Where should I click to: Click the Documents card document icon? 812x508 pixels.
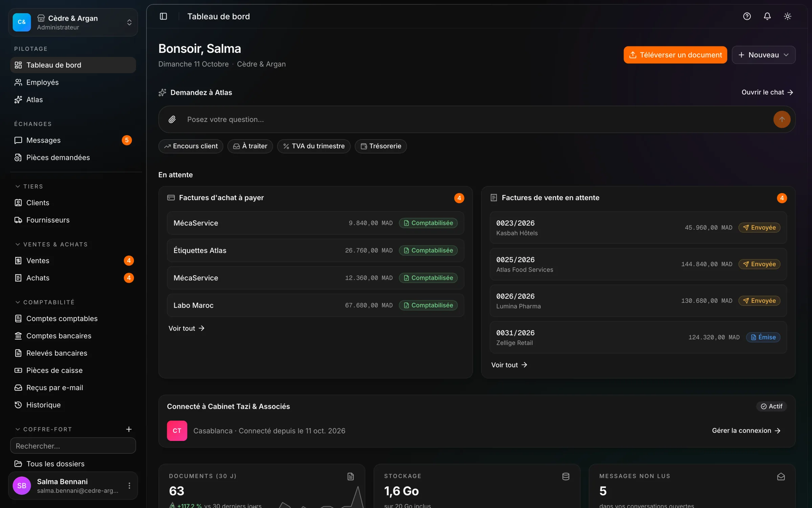pyautogui.click(x=351, y=477)
